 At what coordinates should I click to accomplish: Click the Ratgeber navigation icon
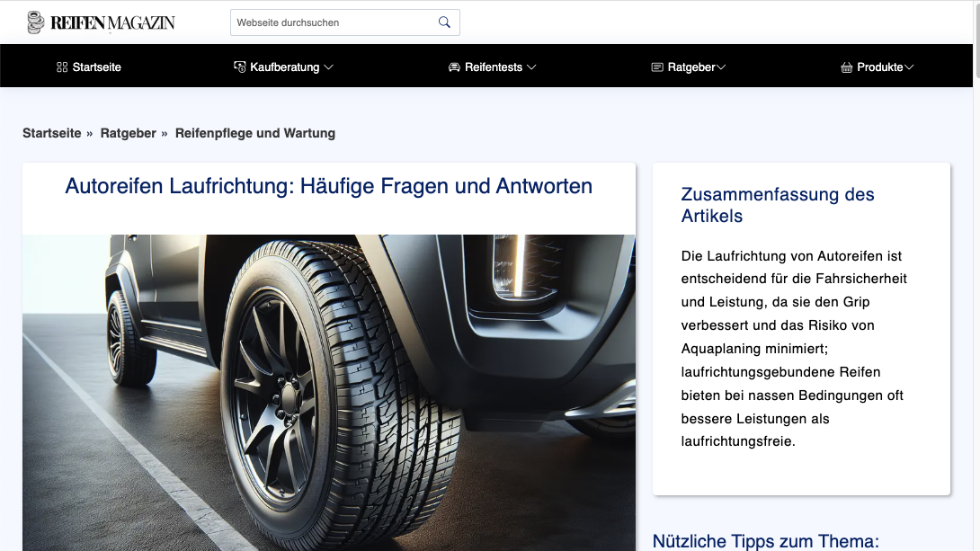657,67
